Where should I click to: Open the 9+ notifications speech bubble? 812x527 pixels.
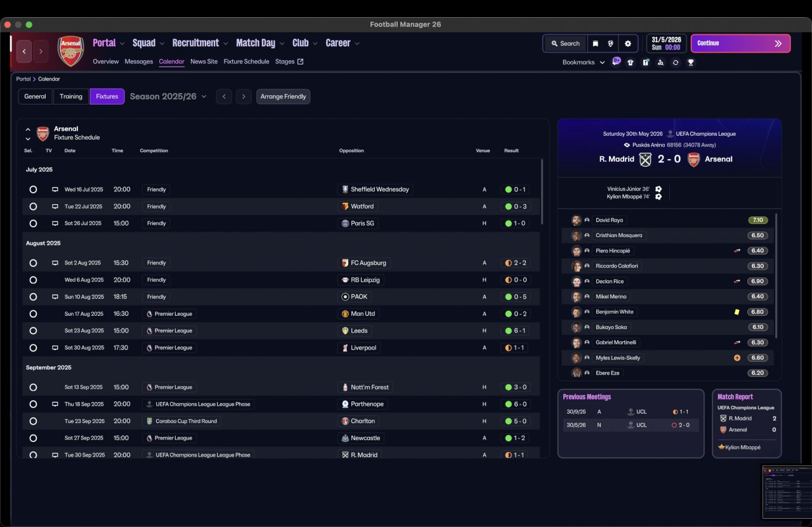(616, 62)
